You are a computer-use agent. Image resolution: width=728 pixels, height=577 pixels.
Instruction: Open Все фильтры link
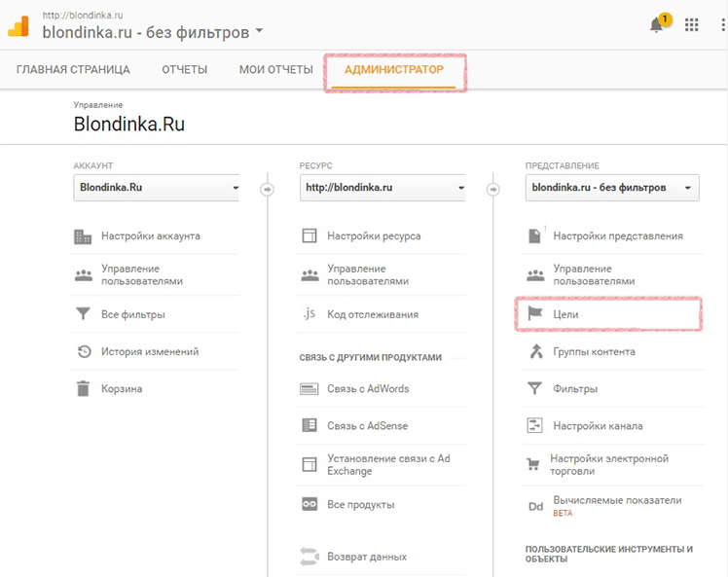[132, 314]
